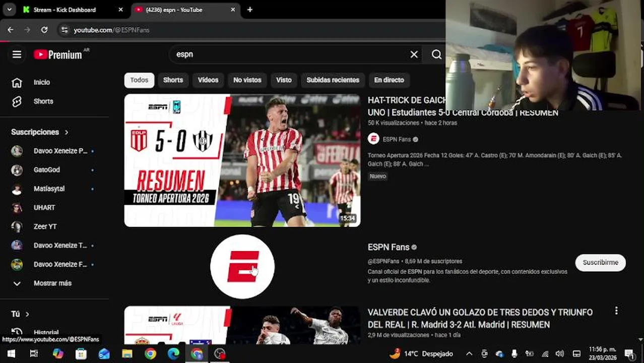Open Task View on the taskbar
The image size is (644, 363).
pos(34,354)
